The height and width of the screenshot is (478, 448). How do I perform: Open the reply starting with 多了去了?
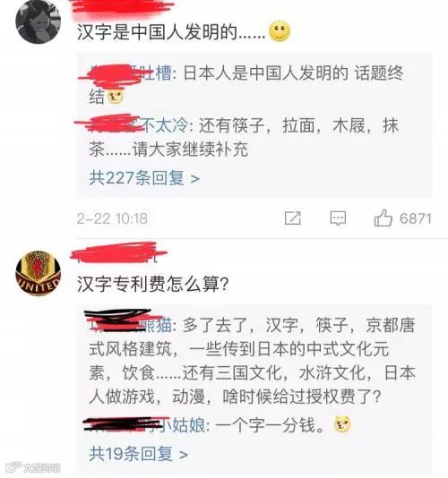click(x=252, y=361)
